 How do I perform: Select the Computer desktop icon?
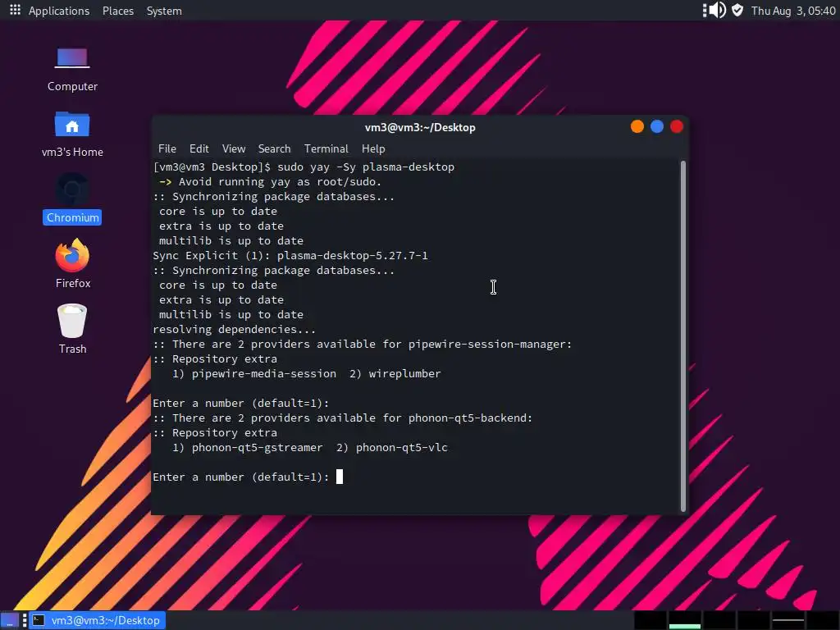[72, 69]
